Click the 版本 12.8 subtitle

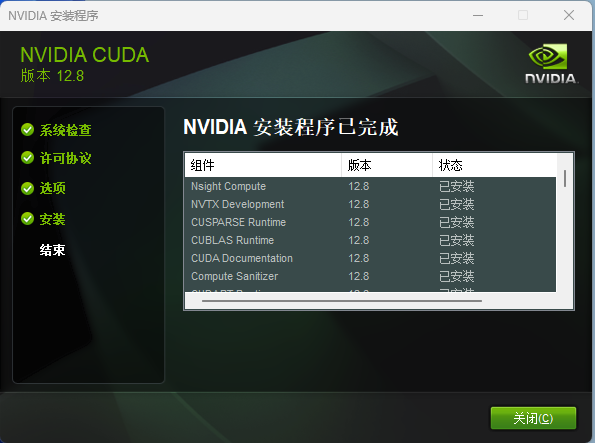[x=52, y=76]
